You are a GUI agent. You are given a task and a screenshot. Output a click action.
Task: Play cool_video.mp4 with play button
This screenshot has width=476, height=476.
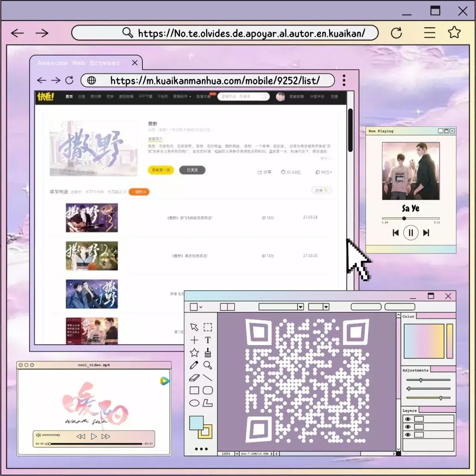(x=94, y=436)
